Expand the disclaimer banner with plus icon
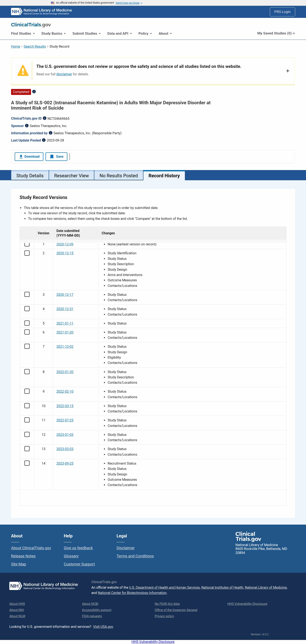 pyautogui.click(x=288, y=71)
